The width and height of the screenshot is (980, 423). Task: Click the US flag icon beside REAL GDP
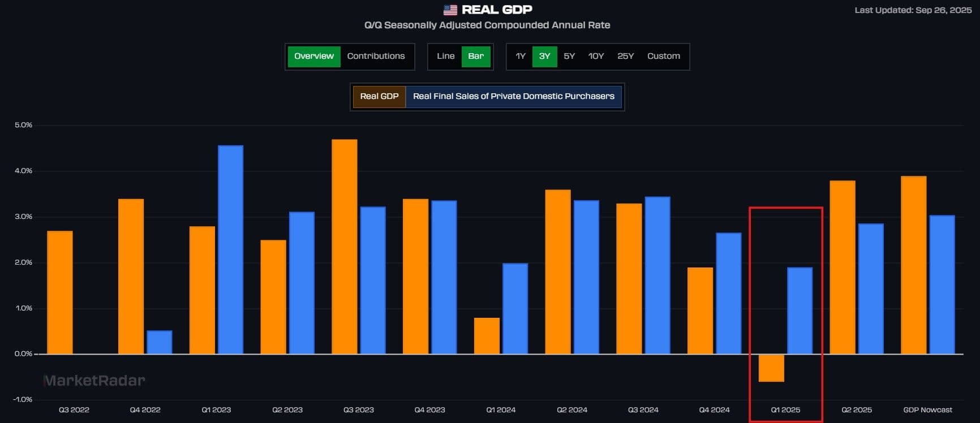[450, 10]
